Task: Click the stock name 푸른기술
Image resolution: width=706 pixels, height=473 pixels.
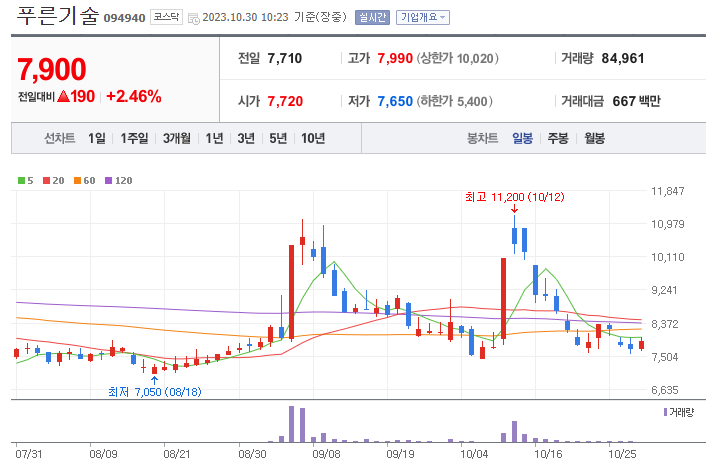Action: 58,16
